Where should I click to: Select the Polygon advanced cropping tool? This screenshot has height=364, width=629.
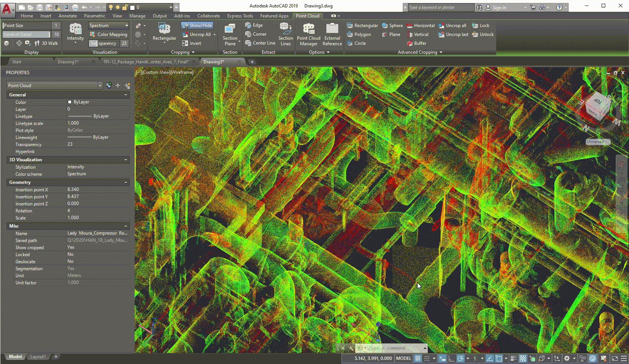click(x=359, y=34)
